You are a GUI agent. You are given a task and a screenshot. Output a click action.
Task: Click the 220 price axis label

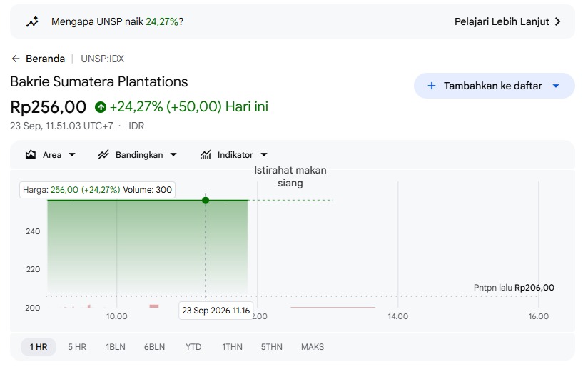point(33,269)
